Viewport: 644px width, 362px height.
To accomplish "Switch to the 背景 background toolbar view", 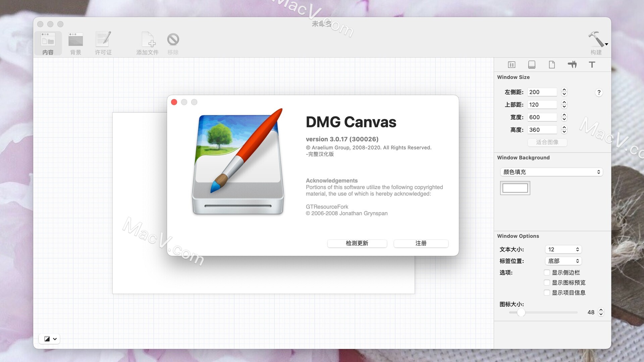I will tap(75, 43).
